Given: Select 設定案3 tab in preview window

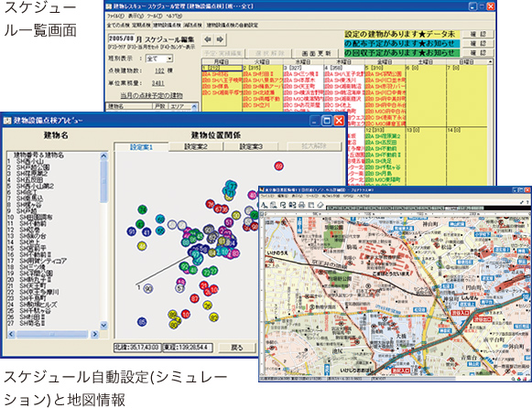Looking at the screenshot, I should pos(251,146).
